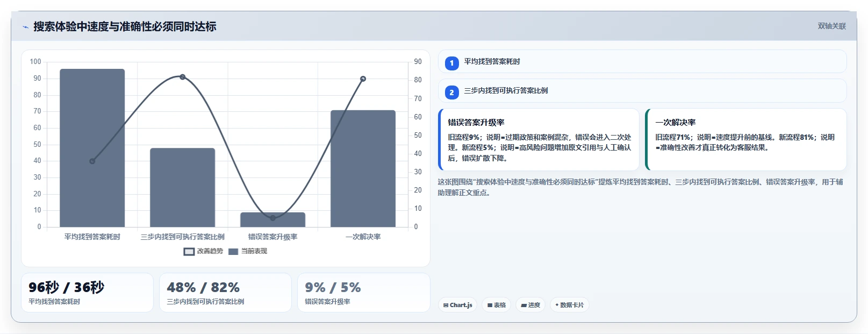This screenshot has height=334, width=868.
Task: Click icon inside the 表格 chip
Action: pyautogui.click(x=490, y=305)
